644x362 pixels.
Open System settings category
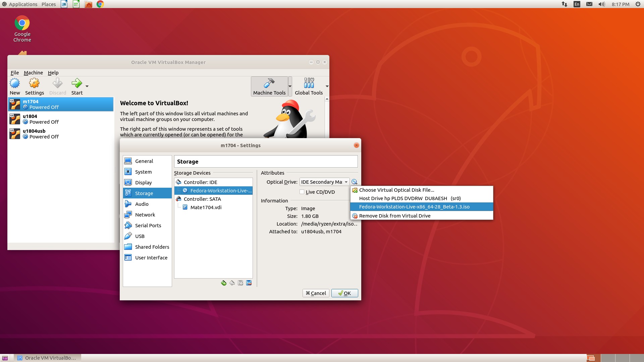tap(147, 172)
